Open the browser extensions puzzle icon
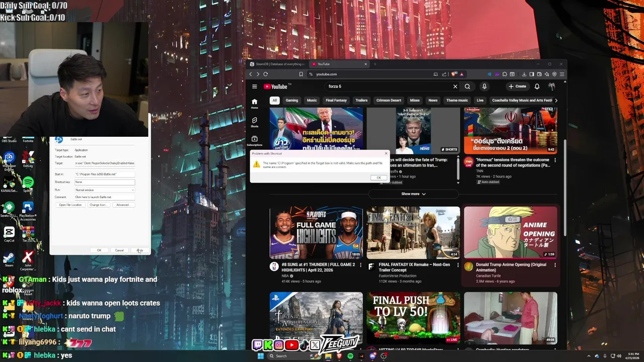Viewport: 644px width, 362px height. click(505, 74)
